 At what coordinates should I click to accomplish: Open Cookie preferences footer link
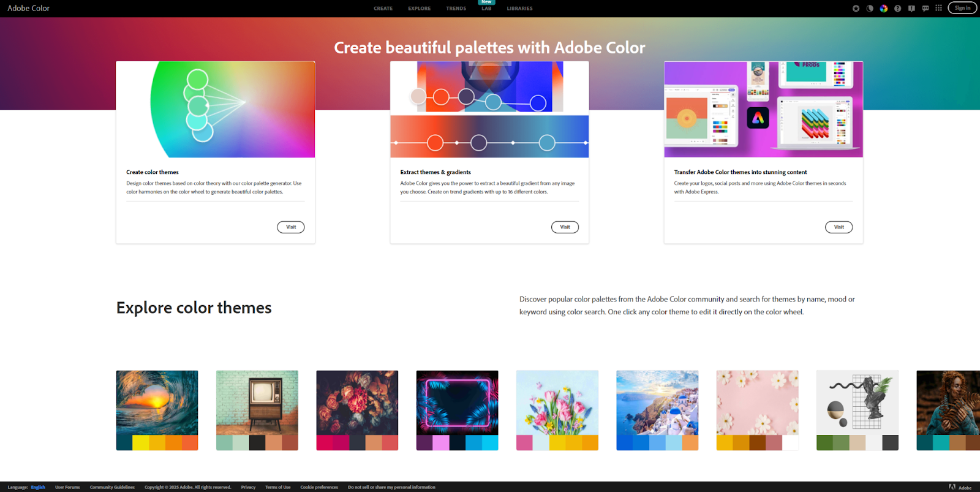[x=319, y=487]
